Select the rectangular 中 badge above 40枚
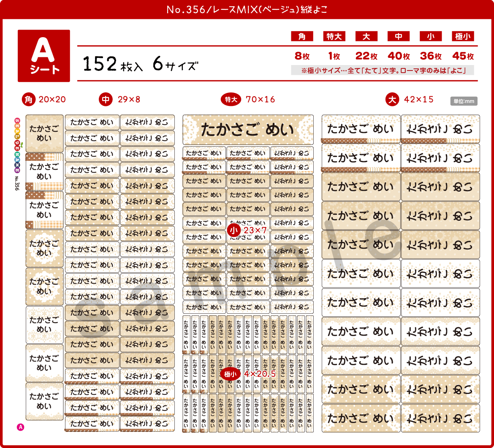 [399, 36]
